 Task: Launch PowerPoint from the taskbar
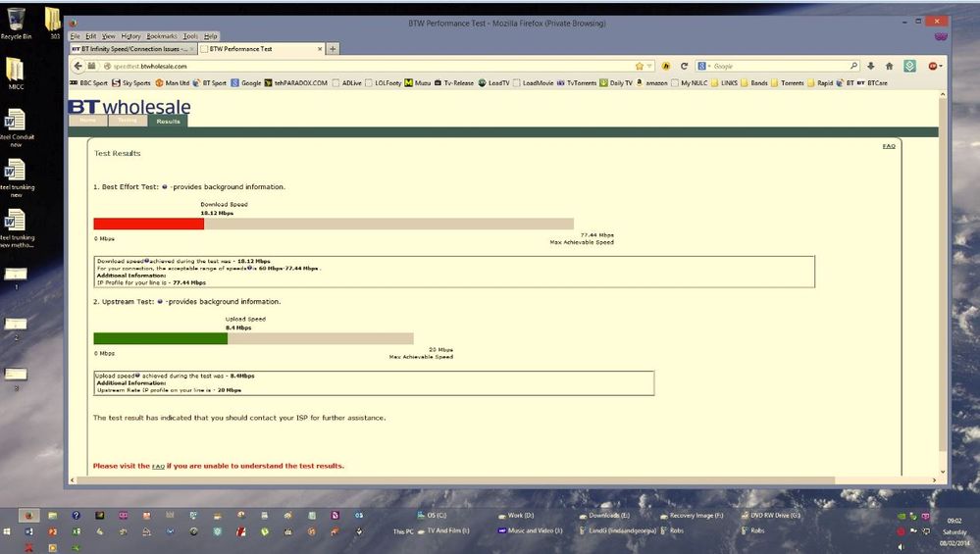click(53, 531)
